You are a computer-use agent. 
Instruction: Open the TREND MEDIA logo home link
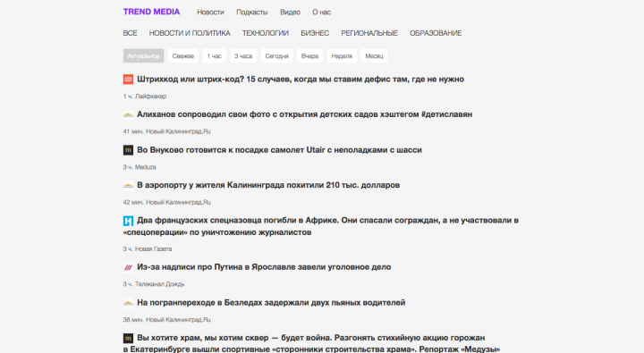[x=151, y=12]
